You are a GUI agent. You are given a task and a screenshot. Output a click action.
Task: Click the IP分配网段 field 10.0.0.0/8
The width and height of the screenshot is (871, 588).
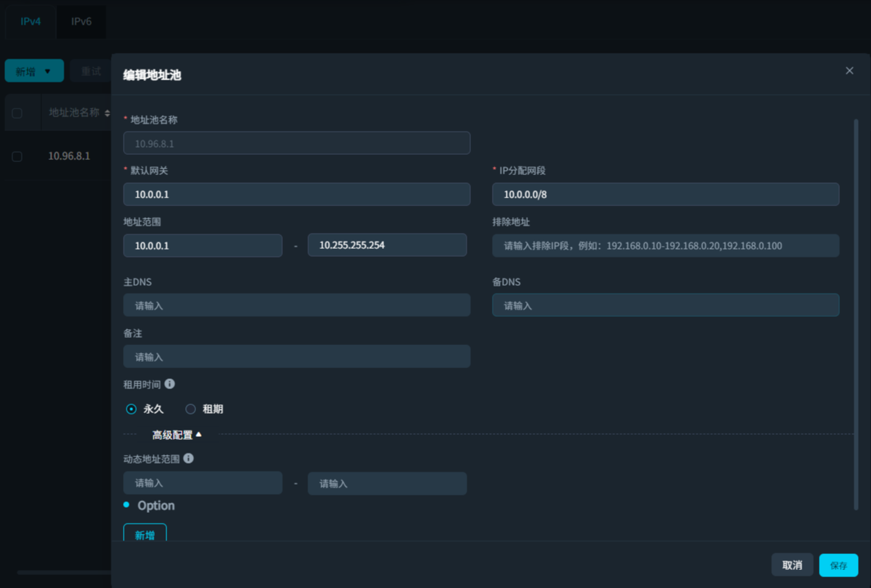(666, 195)
